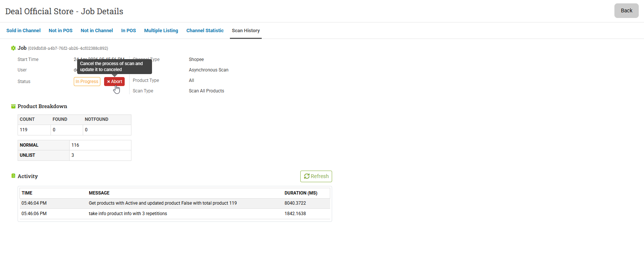Open the Multiple Listing tab

point(161,31)
